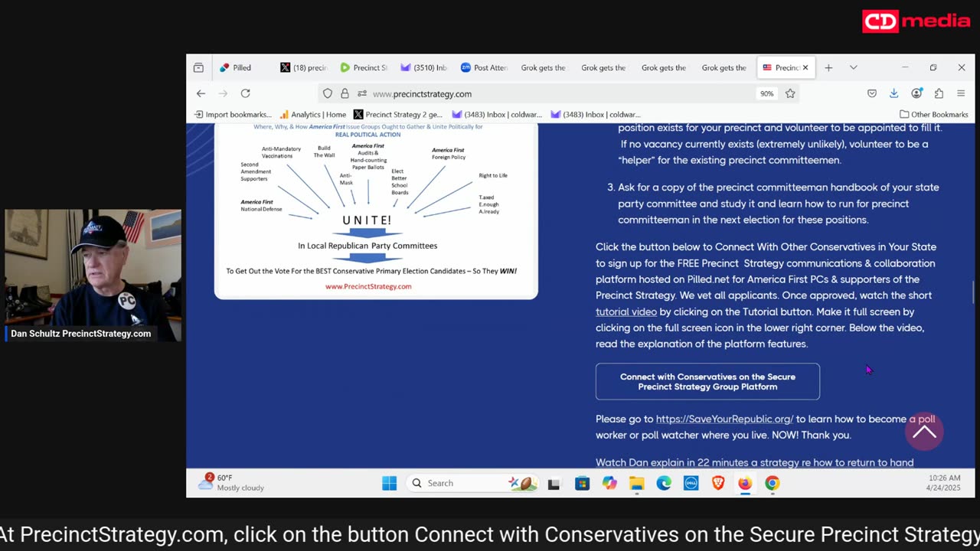Click the site security padlock icon
Image resolution: width=980 pixels, height=551 pixels.
tap(345, 93)
